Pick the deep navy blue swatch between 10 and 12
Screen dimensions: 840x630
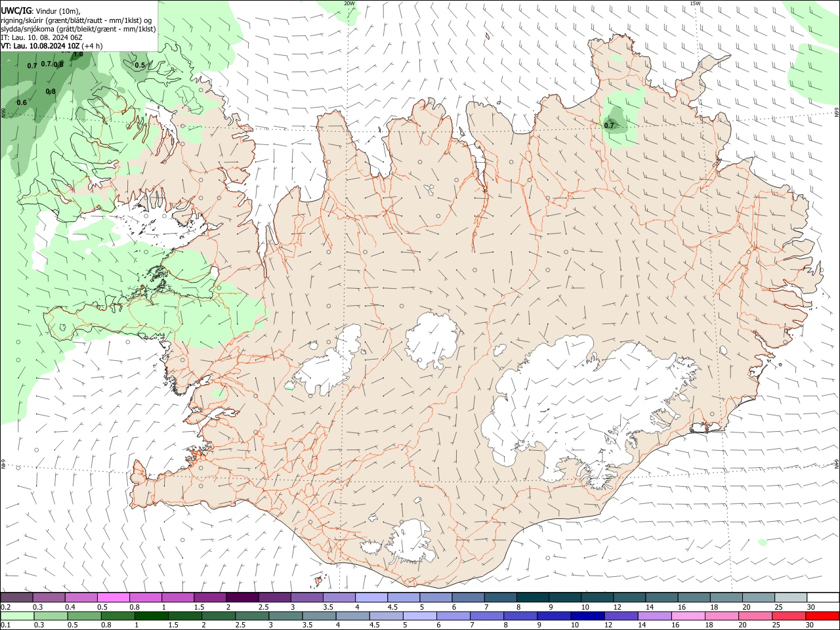tap(586, 616)
